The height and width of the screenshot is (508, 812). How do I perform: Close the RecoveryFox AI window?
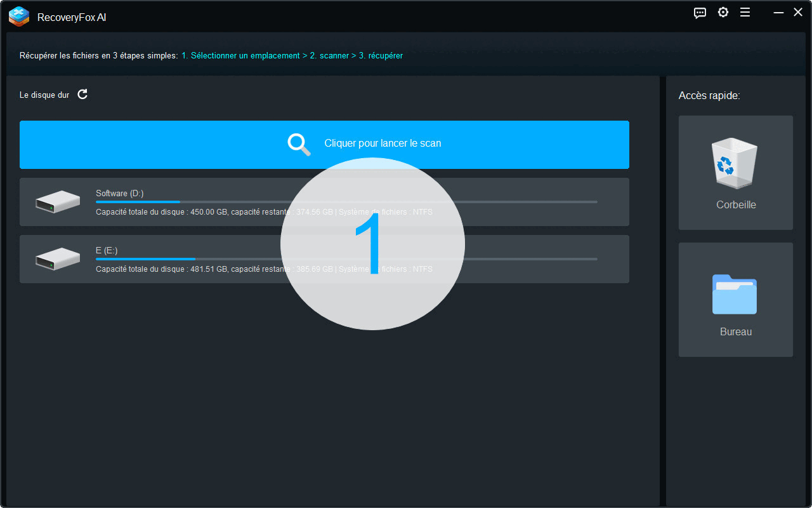[797, 13]
